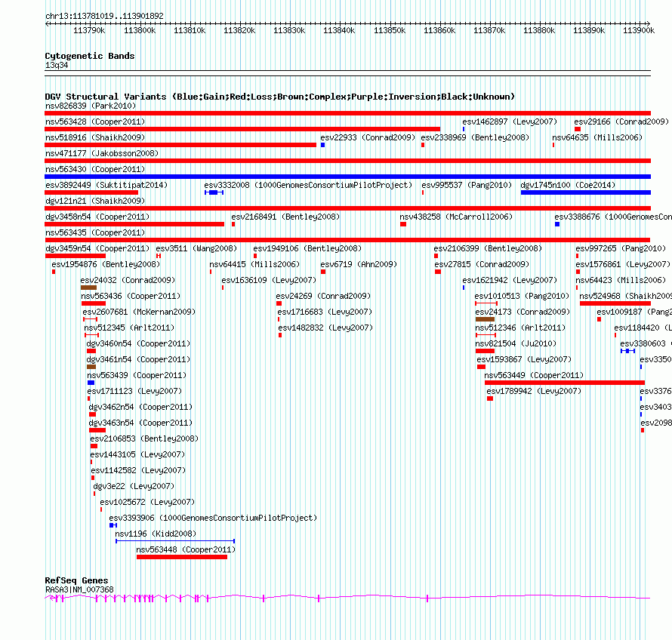This screenshot has width=672, height=640.
Task: Click dgv3459n54 (Cooper2011) label
Action: [97, 248]
